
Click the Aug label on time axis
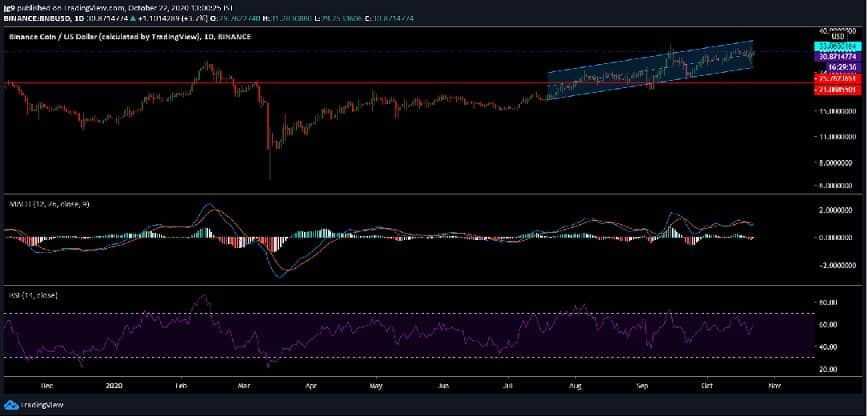click(x=575, y=383)
